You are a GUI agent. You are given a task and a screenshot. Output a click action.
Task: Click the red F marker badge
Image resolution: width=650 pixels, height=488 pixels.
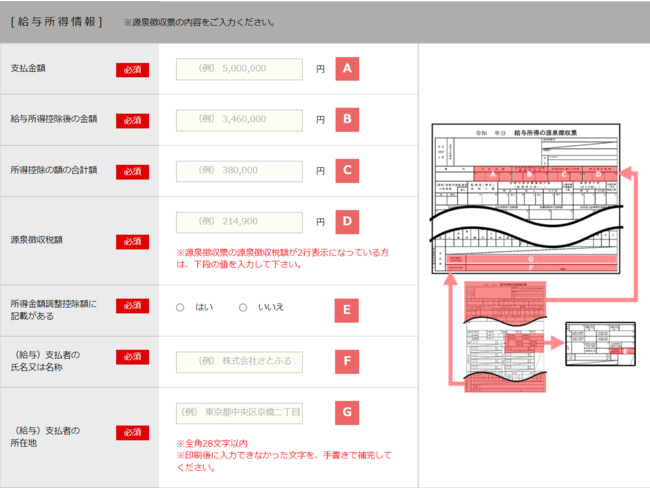347,361
